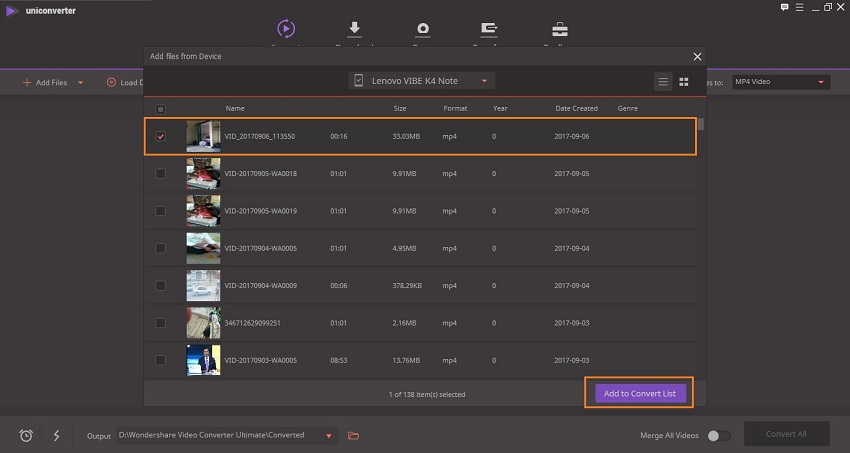Expand the Add Files dropdown arrow
850x453 pixels.
coord(80,83)
